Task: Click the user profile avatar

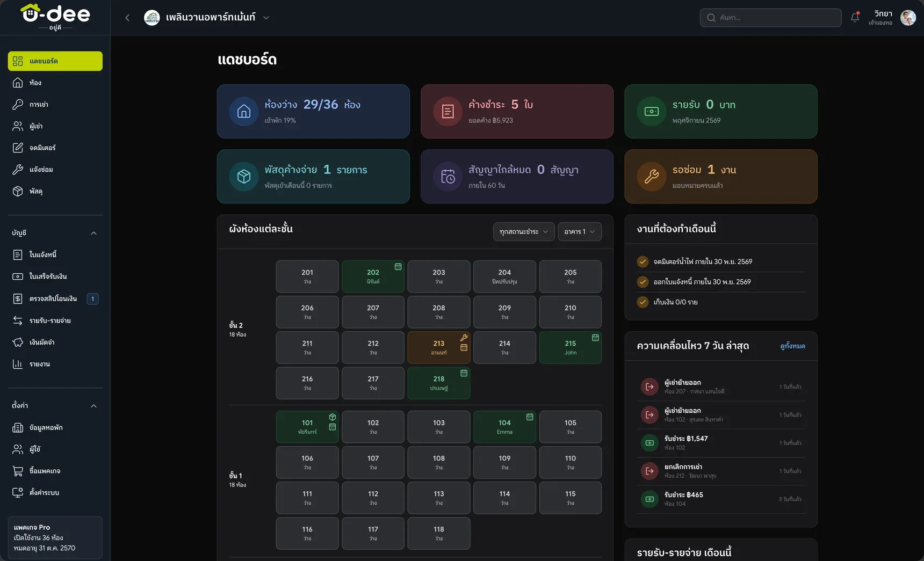Action: pyautogui.click(x=908, y=18)
